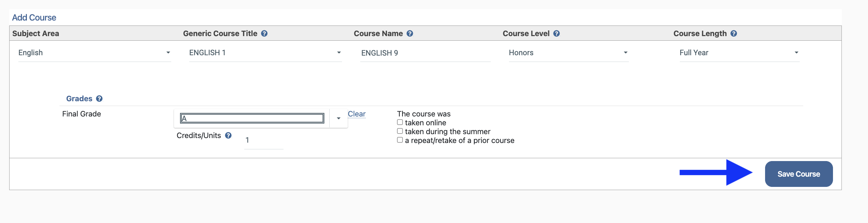Open Credits/Units help question mark
Image resolution: width=868 pixels, height=223 pixels.
pyautogui.click(x=228, y=136)
